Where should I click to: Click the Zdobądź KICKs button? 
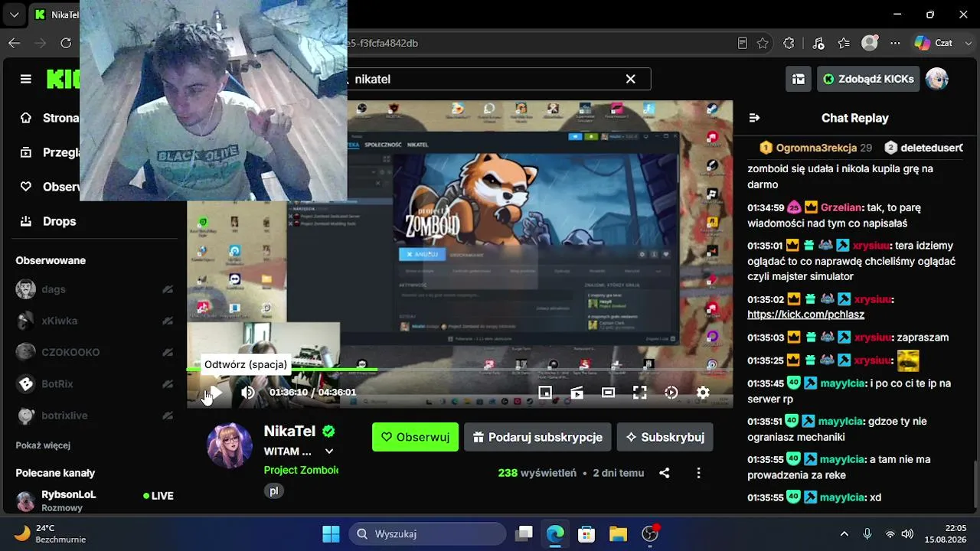[x=868, y=79]
